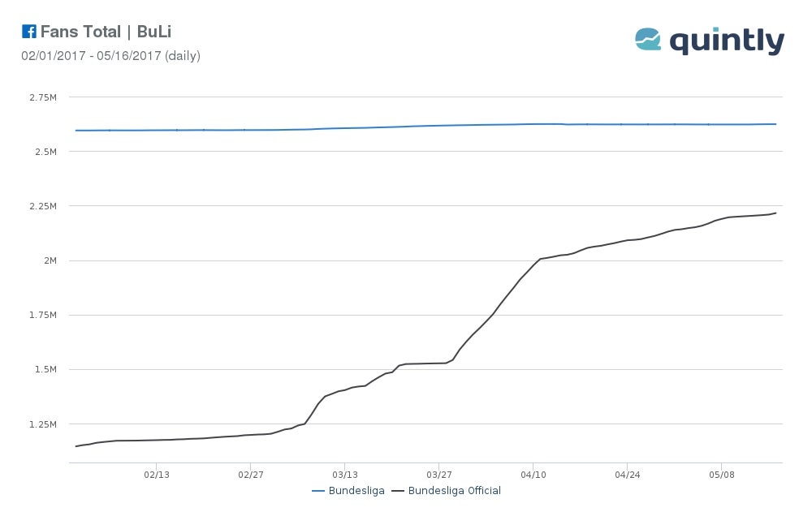The image size is (812, 529).
Task: Click blue line swatch in legend
Action: point(318,491)
